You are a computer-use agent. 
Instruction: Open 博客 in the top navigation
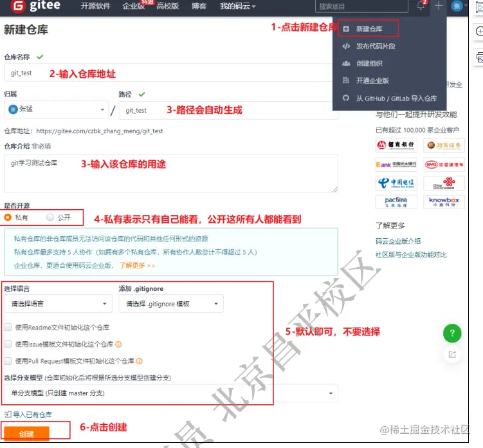coord(199,6)
